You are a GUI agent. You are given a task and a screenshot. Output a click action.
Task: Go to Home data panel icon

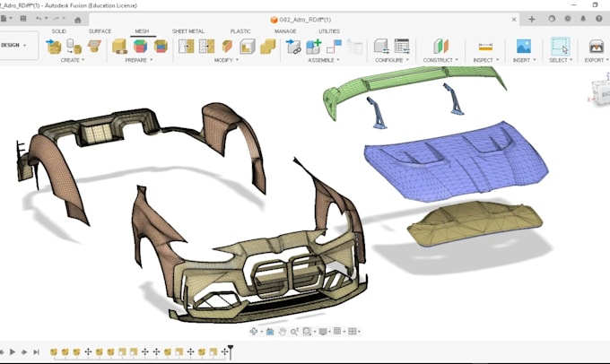(78, 20)
